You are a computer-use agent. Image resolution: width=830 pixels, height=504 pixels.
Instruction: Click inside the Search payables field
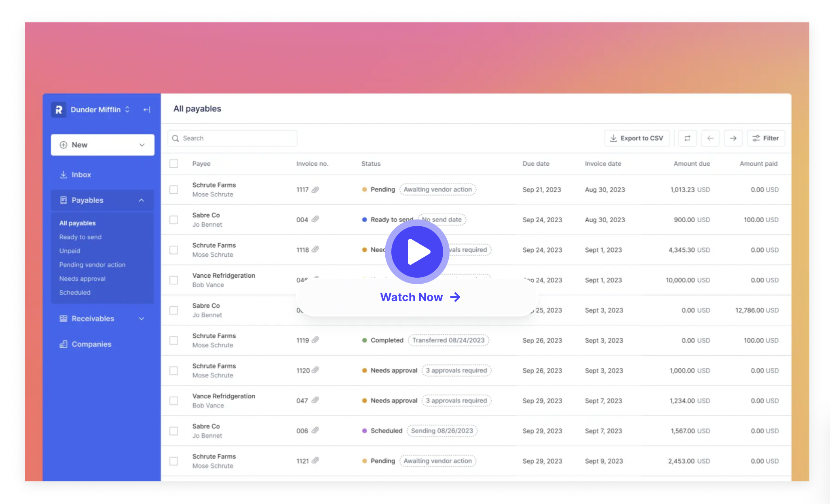232,138
